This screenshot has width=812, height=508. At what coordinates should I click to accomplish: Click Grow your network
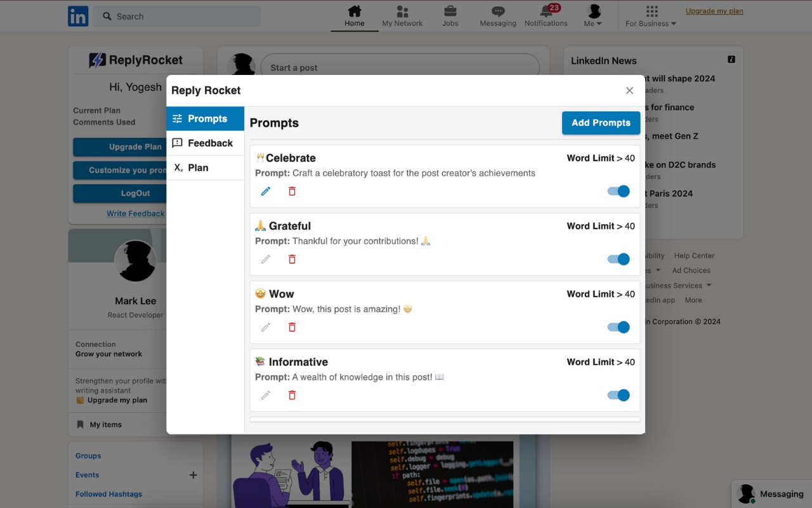tap(109, 354)
